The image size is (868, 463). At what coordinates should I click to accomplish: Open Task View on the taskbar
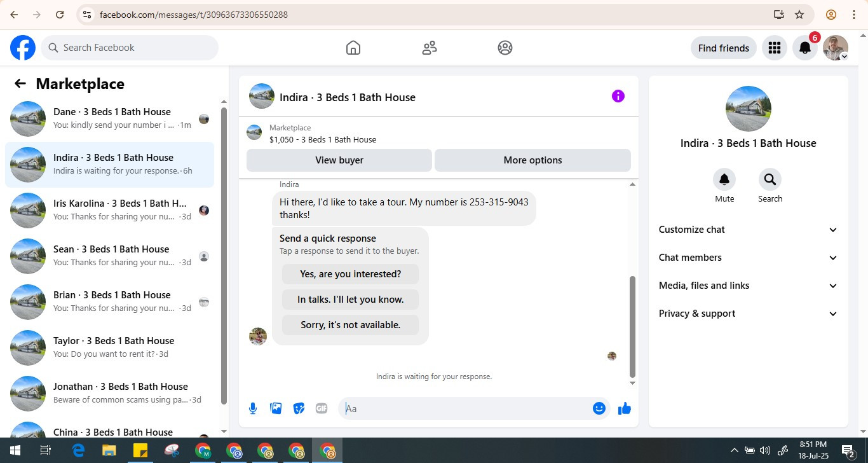click(x=46, y=450)
